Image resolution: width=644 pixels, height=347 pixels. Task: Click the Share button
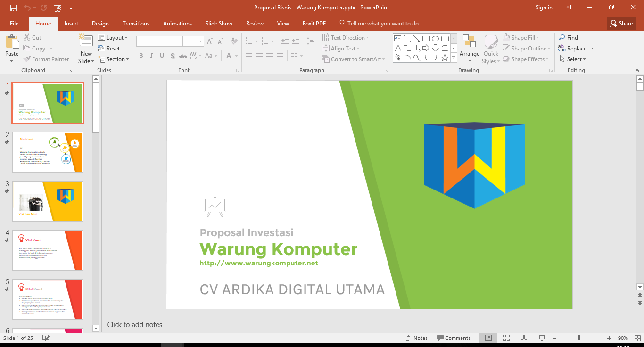621,24
